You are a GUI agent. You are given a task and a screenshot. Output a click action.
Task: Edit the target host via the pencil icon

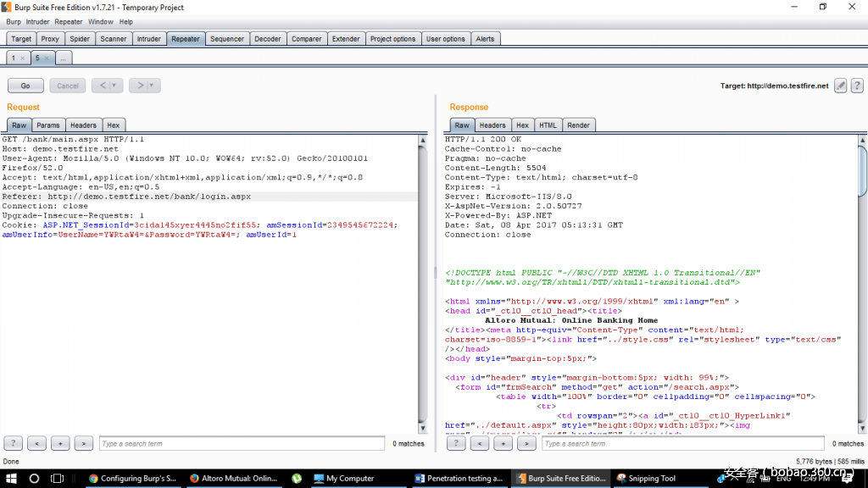840,85
